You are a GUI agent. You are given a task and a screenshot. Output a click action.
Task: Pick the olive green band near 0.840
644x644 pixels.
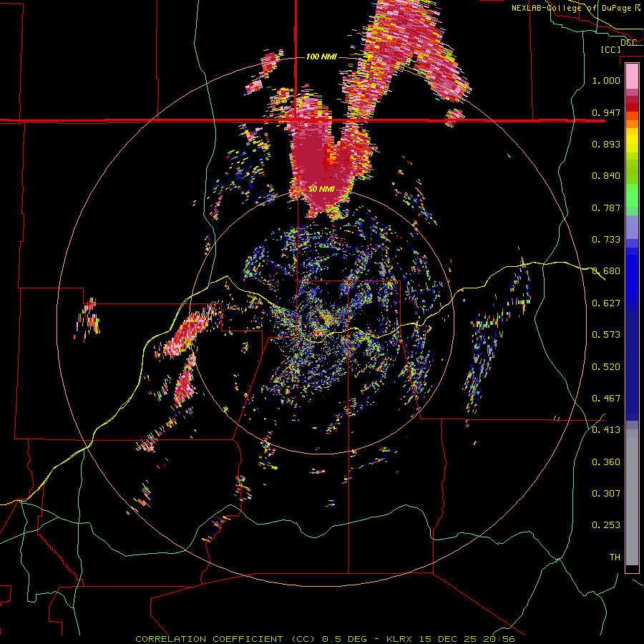click(632, 172)
